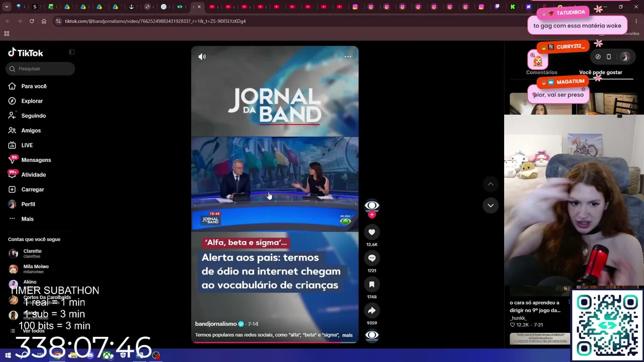Viewport: 644px width, 362px height.
Task: Go to the next video with down chevron
Action: [x=491, y=205]
